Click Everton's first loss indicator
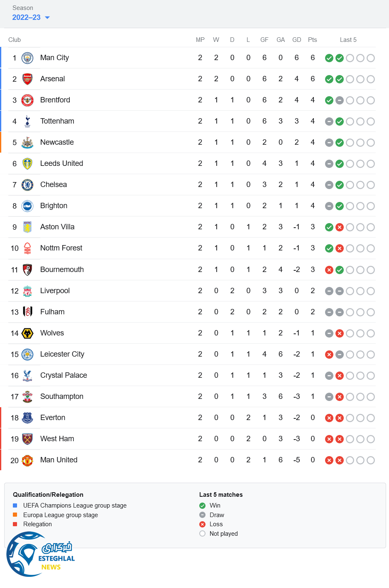 (x=329, y=418)
